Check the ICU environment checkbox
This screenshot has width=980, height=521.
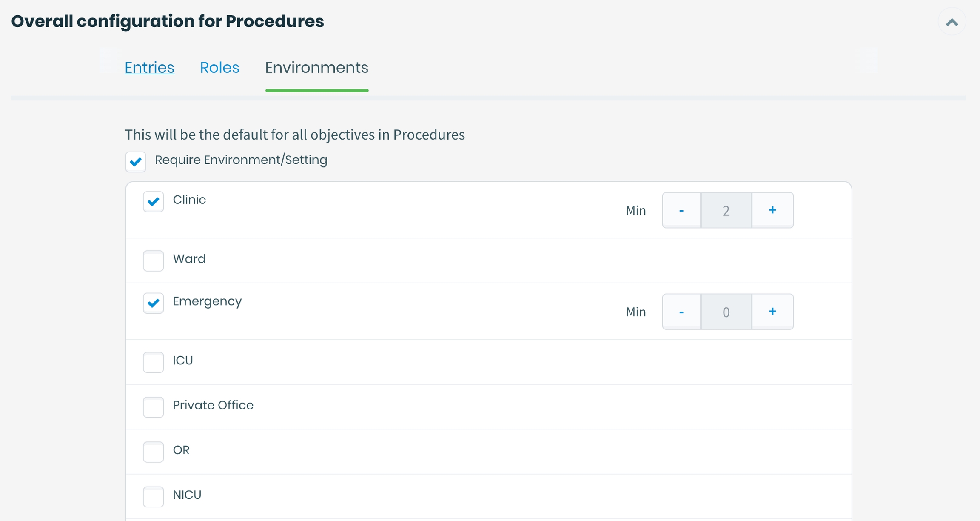pyautogui.click(x=154, y=362)
